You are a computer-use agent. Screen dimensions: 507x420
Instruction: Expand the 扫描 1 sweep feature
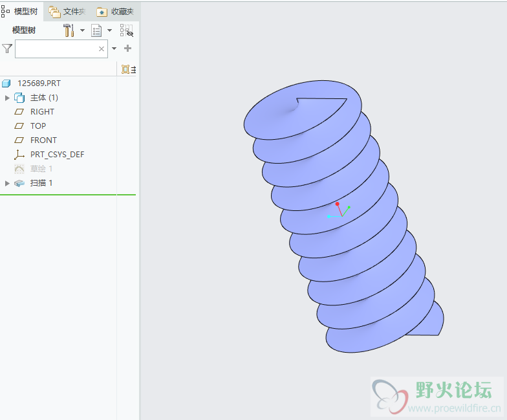[7, 183]
